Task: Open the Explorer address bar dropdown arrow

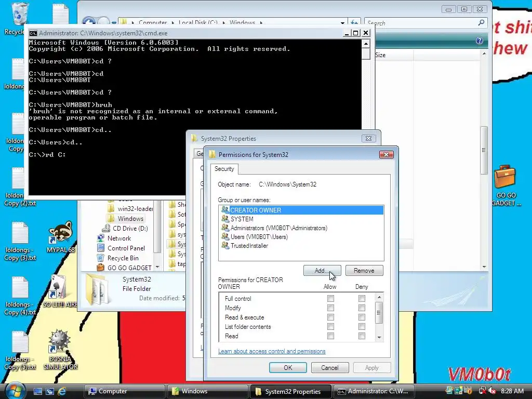Action: coord(342,23)
